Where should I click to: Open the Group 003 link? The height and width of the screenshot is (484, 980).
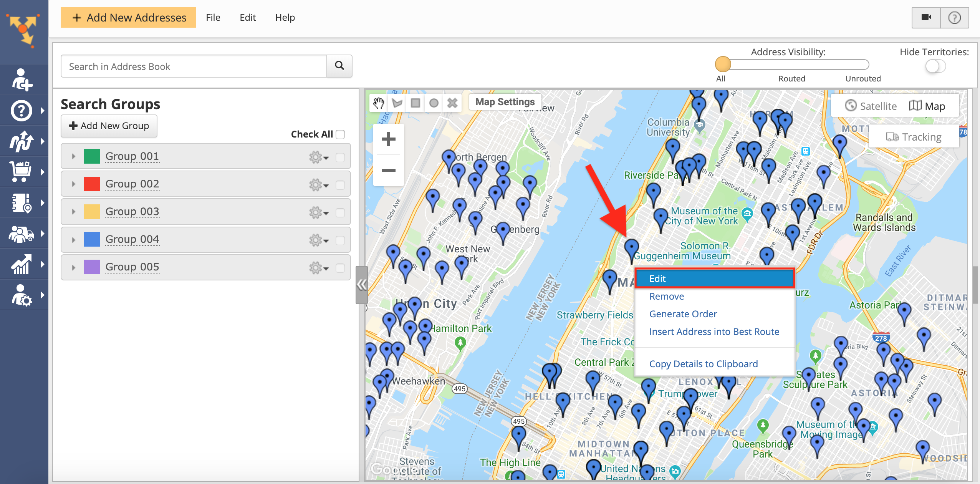pyautogui.click(x=132, y=211)
